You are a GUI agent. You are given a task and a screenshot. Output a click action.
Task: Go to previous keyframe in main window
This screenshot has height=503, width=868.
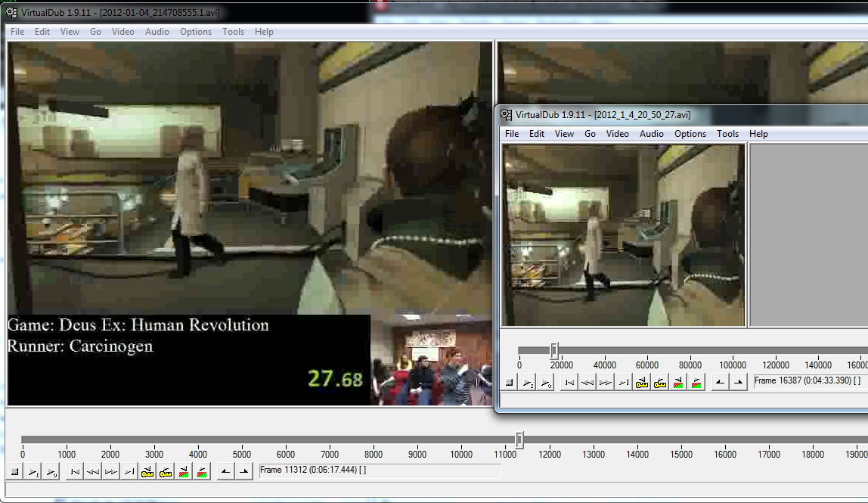(147, 472)
